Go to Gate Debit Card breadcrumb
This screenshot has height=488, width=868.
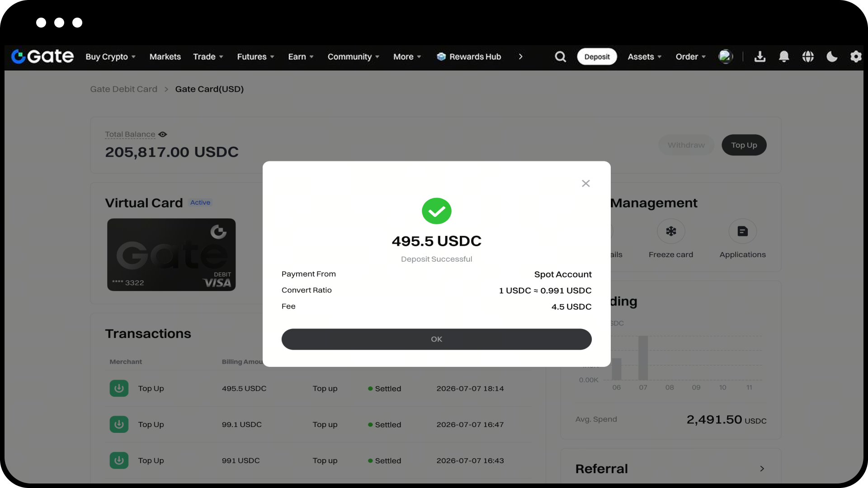coord(123,89)
